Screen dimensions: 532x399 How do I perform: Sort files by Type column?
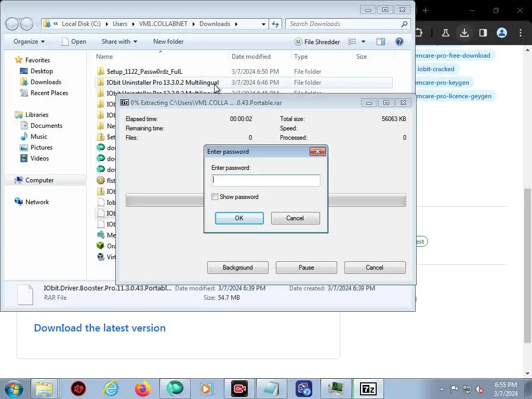(301, 57)
